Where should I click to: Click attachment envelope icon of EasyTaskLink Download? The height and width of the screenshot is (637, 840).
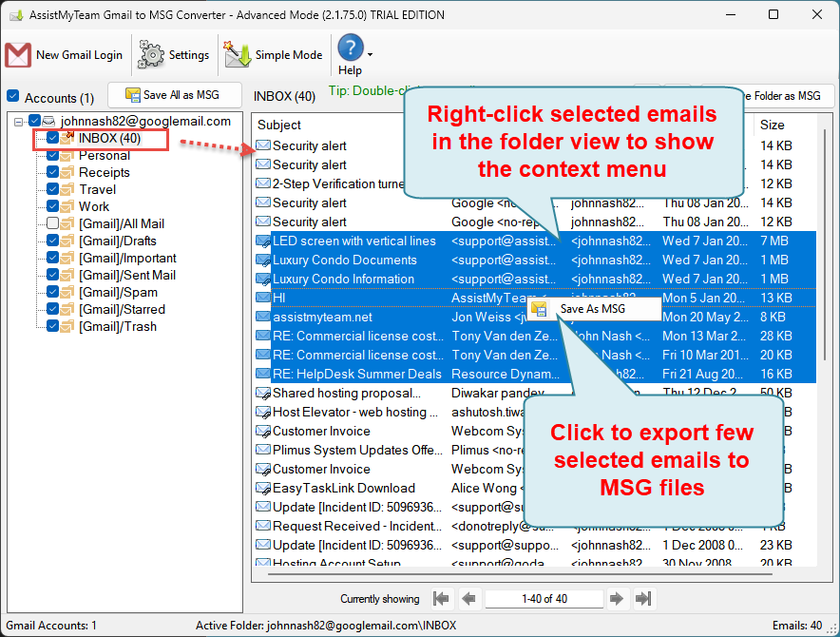[x=262, y=489]
